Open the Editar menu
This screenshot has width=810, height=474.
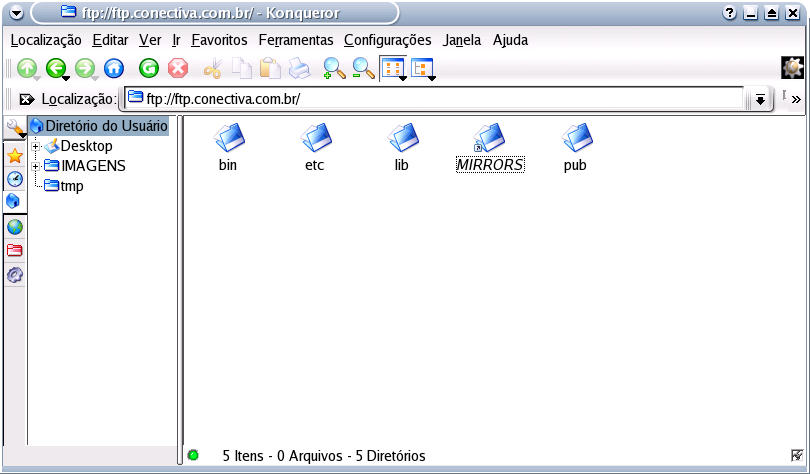pos(111,40)
